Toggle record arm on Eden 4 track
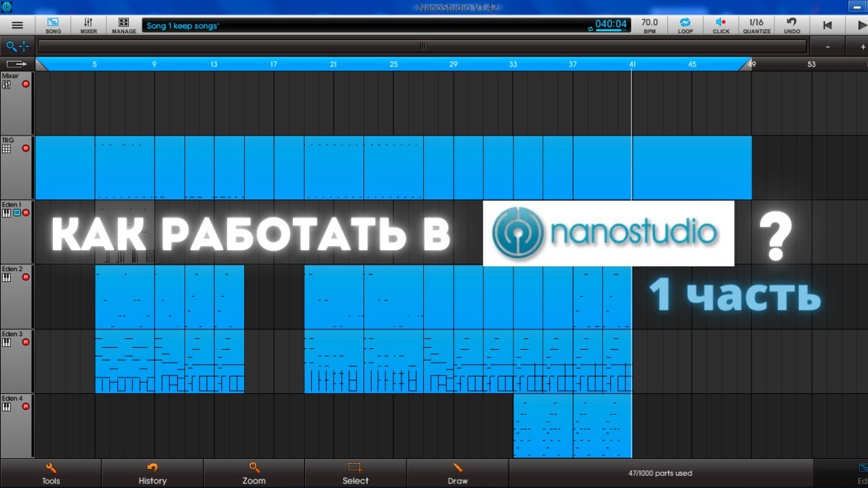Image resolution: width=868 pixels, height=488 pixels. [26, 407]
